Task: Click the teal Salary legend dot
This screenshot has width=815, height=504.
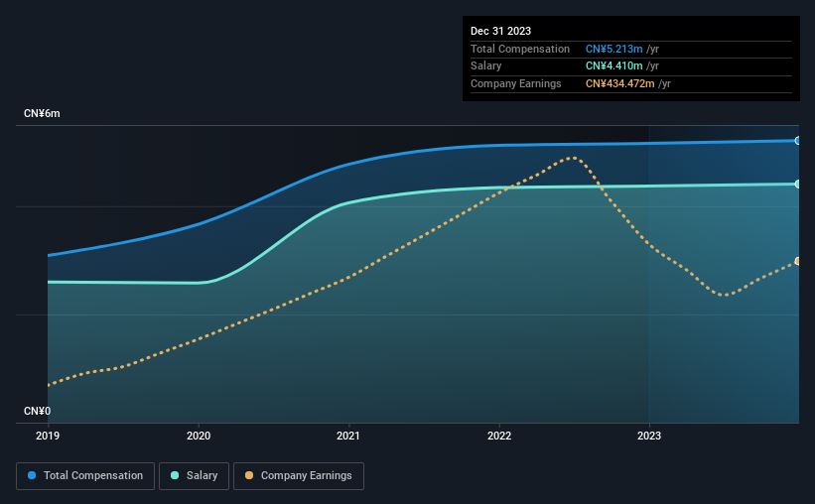Action: tap(175, 475)
